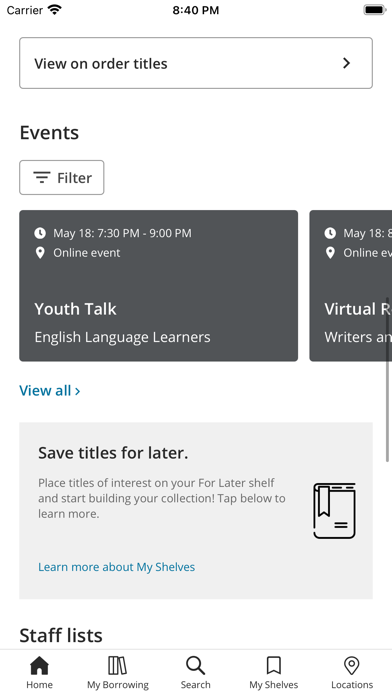The width and height of the screenshot is (392, 696).
Task: Click the Events section heading
Action: (x=49, y=133)
